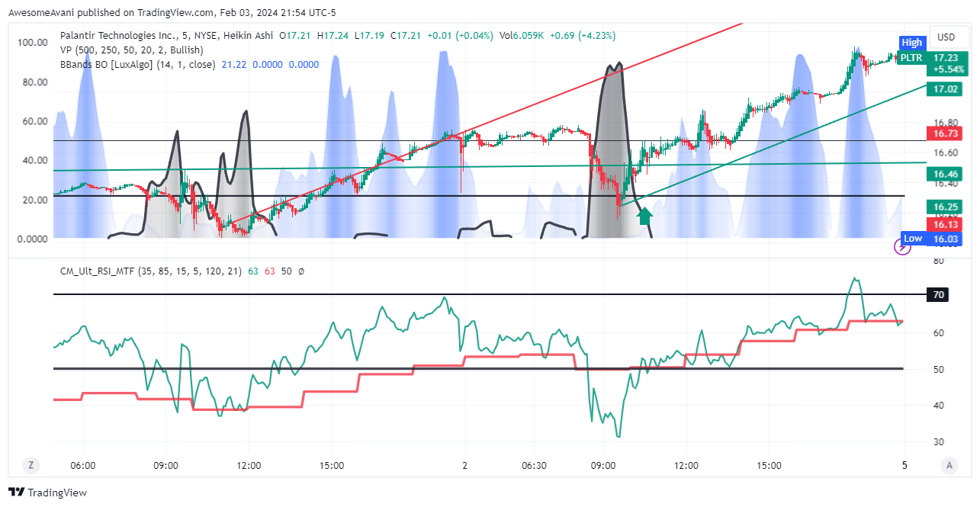
Task: Click the 30 RSI axis value
Action: click(938, 441)
